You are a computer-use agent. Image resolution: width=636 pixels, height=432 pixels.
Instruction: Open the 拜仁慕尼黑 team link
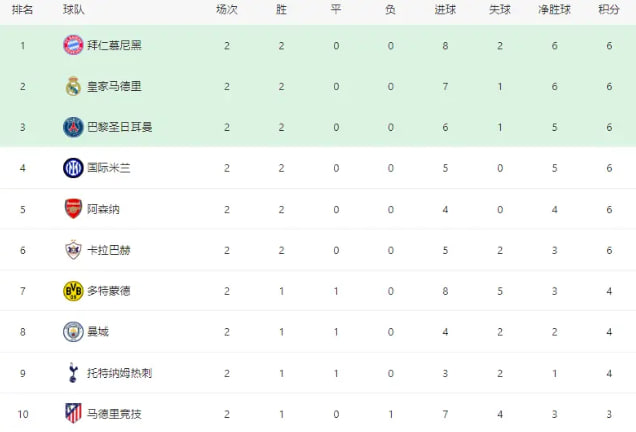[114, 45]
